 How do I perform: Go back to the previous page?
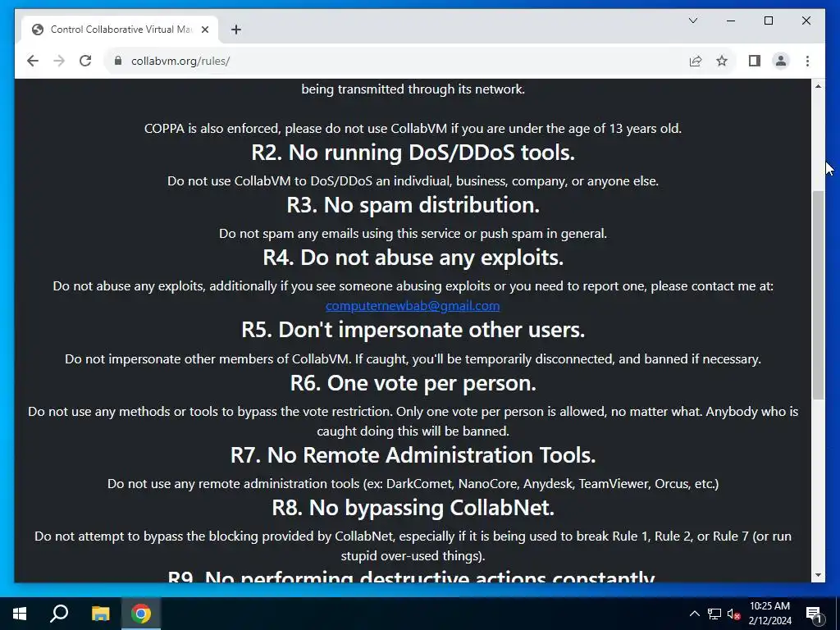[x=33, y=61]
